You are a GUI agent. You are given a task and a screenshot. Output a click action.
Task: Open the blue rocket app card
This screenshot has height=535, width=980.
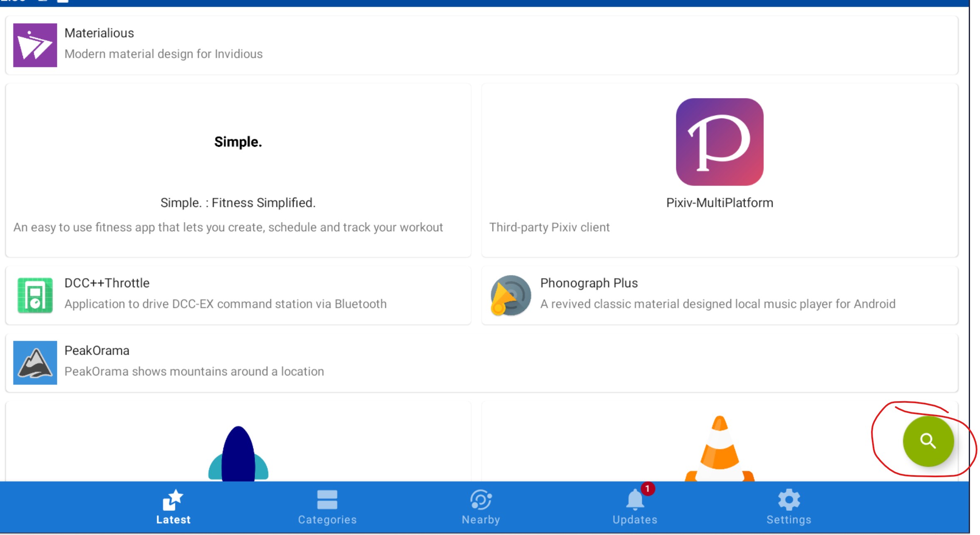pos(238,441)
